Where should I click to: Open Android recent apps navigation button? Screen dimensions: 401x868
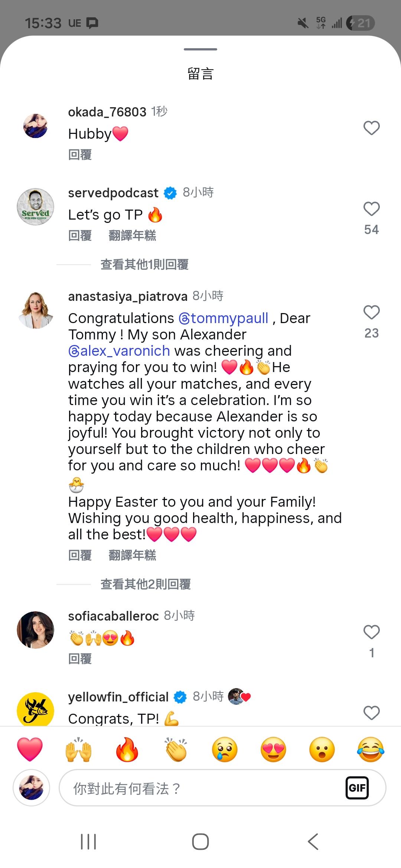tap(88, 842)
